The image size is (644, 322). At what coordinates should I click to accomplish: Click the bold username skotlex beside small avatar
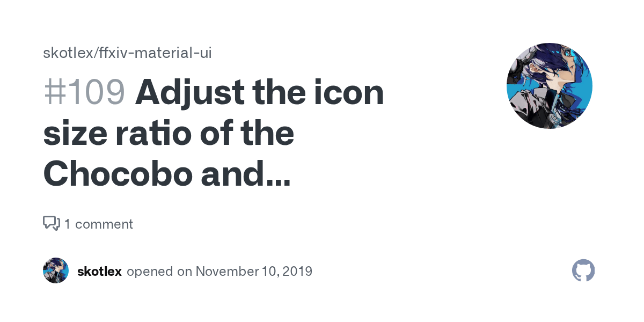click(99, 271)
